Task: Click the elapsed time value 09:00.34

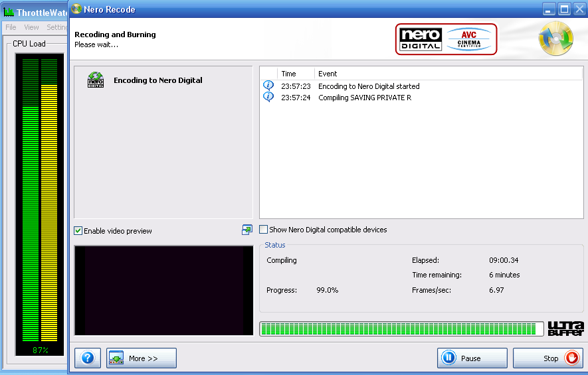Action: [x=504, y=260]
